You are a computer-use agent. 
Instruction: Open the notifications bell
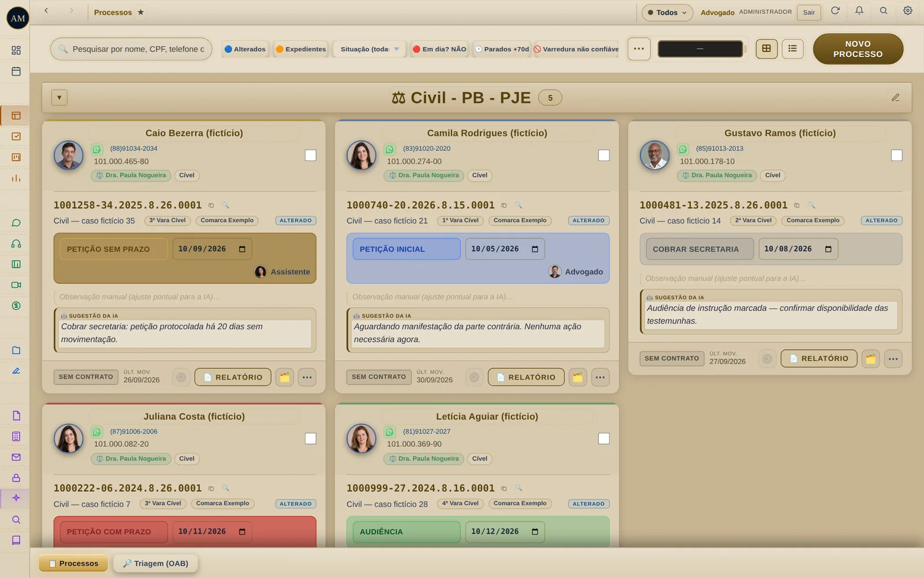(859, 11)
